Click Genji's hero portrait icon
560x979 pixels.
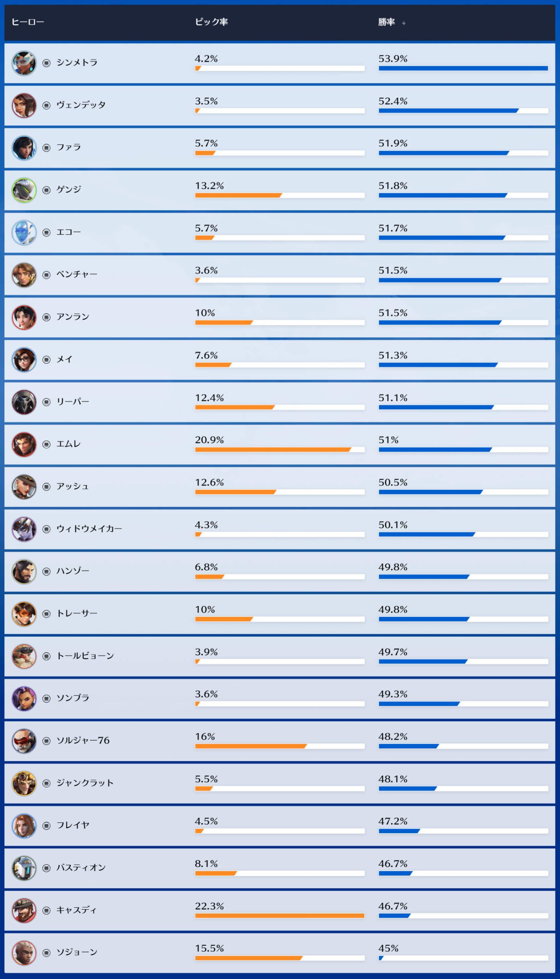(24, 191)
